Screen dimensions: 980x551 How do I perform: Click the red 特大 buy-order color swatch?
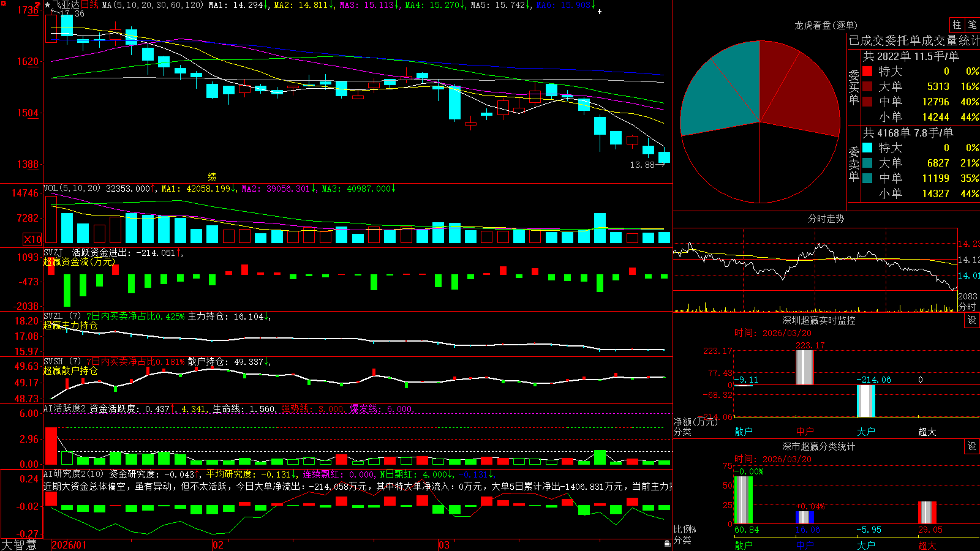click(x=867, y=71)
